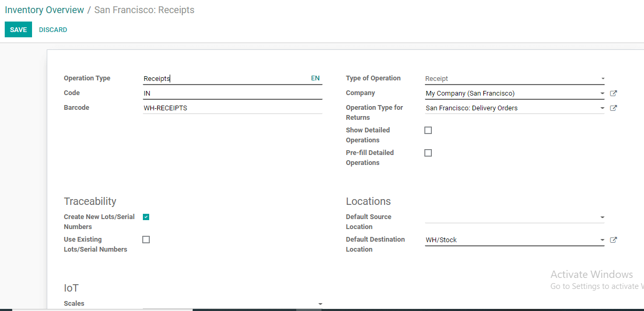Image resolution: width=644 pixels, height=311 pixels.
Task: Expand the Type of Operation dropdown
Action: [x=603, y=79]
